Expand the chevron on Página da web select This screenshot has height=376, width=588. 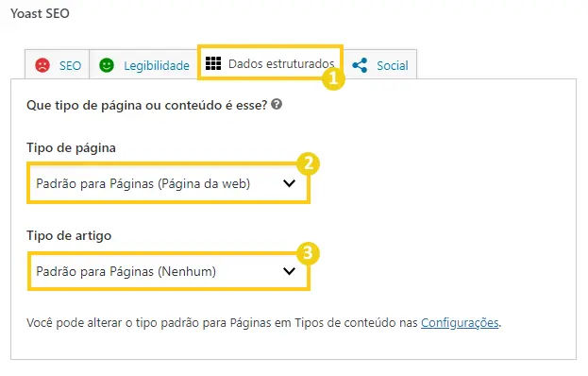(289, 183)
